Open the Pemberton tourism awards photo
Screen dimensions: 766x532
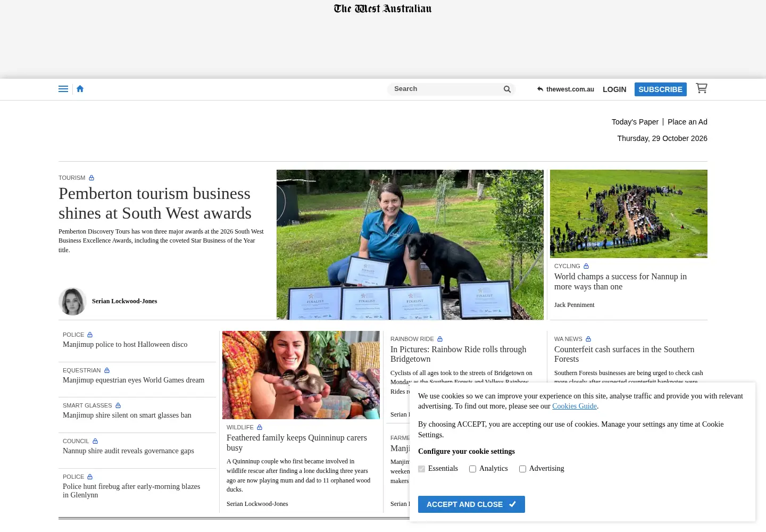coord(410,245)
